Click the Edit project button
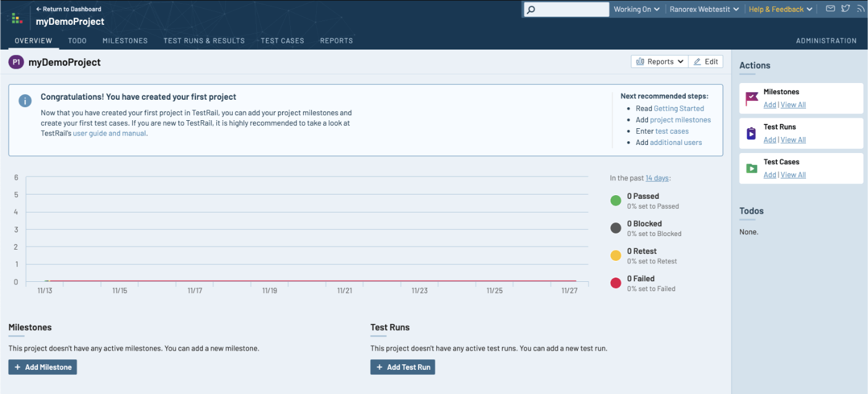 [706, 61]
